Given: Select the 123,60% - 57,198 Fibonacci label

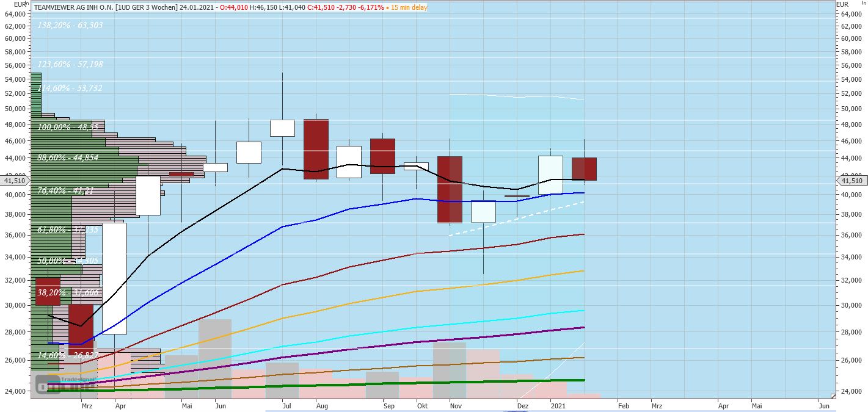Looking at the screenshot, I should (x=70, y=64).
